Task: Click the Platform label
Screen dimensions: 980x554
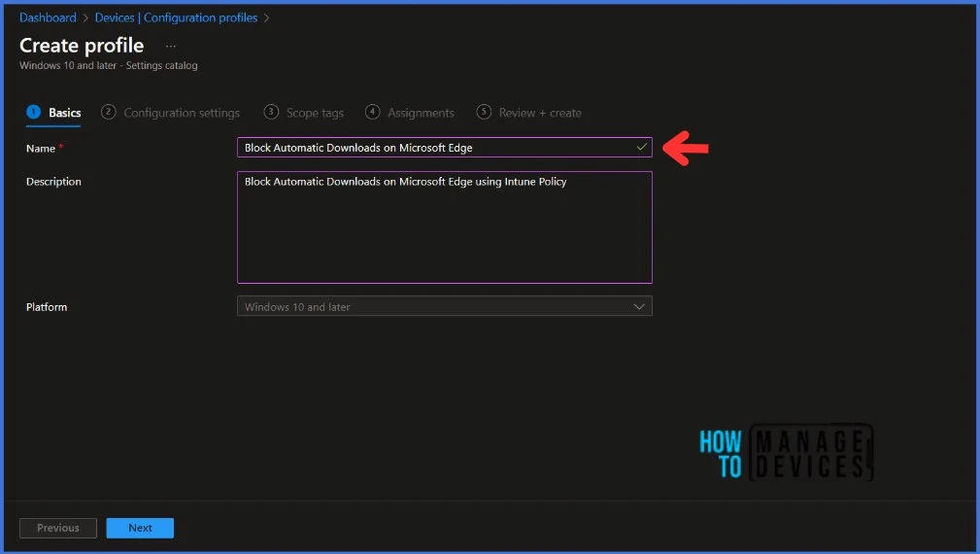Action: point(47,307)
